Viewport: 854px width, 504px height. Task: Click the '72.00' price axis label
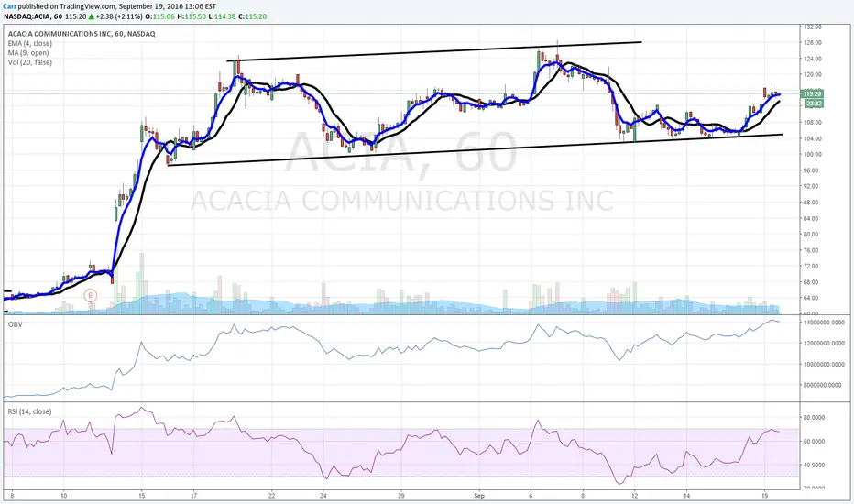[x=813, y=267]
